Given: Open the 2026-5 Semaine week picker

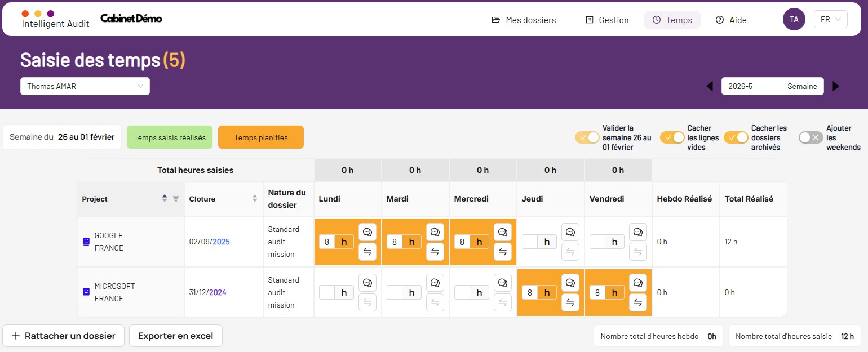Looking at the screenshot, I should pyautogui.click(x=772, y=86).
